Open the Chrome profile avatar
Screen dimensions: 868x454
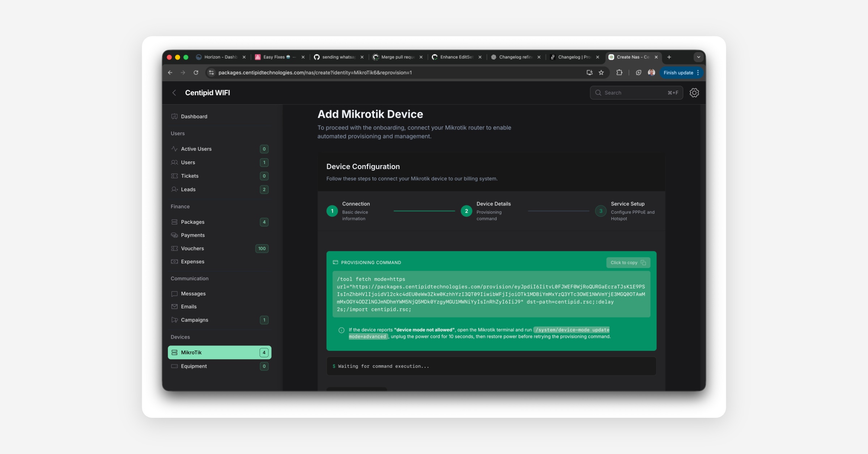coord(651,72)
